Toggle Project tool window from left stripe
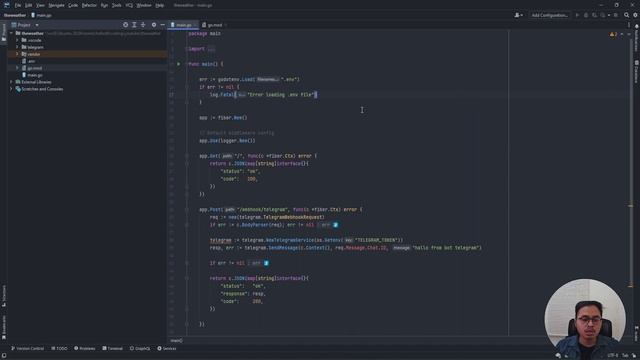The height and width of the screenshot is (360, 640). pyautogui.click(x=4, y=32)
